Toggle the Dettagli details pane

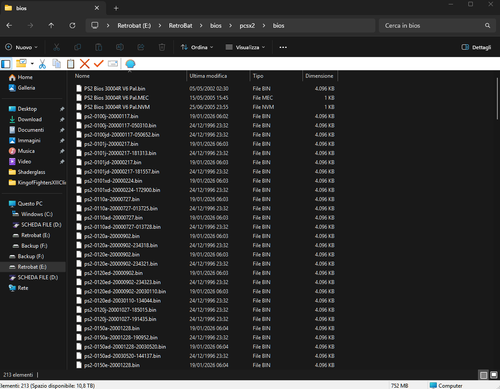476,47
